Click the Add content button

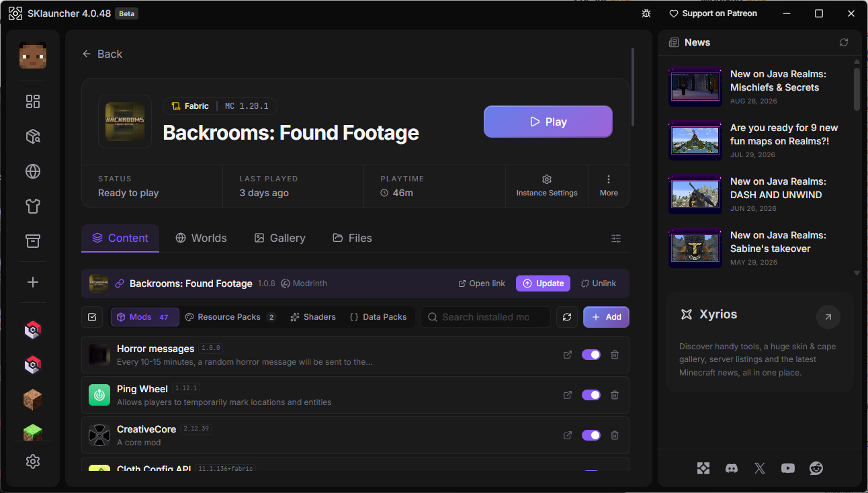[x=606, y=317]
